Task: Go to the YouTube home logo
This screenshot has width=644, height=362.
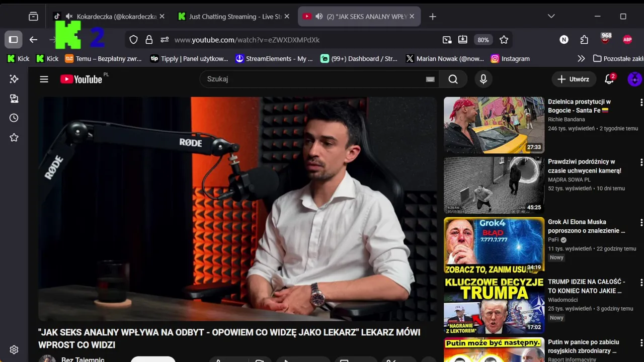Action: coord(82,79)
